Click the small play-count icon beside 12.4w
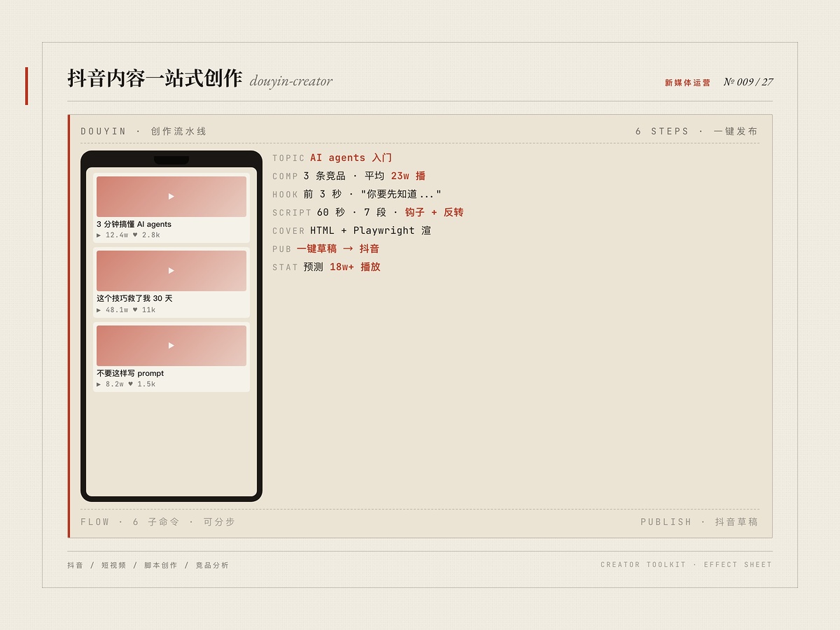This screenshot has height=630, width=840. pyautogui.click(x=99, y=235)
